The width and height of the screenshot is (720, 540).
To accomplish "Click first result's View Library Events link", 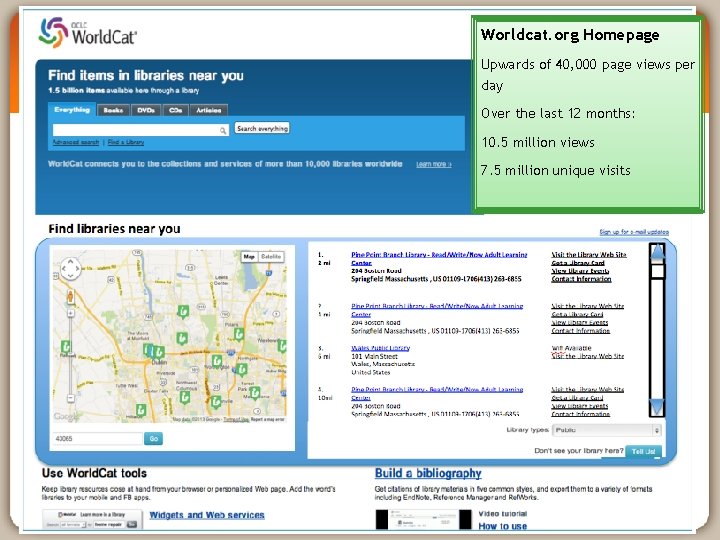I will (580, 271).
